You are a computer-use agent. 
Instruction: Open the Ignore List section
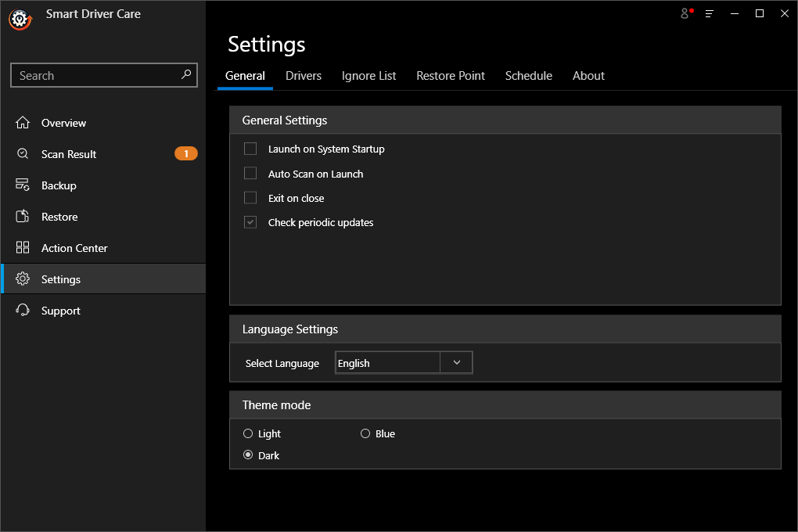coord(368,75)
